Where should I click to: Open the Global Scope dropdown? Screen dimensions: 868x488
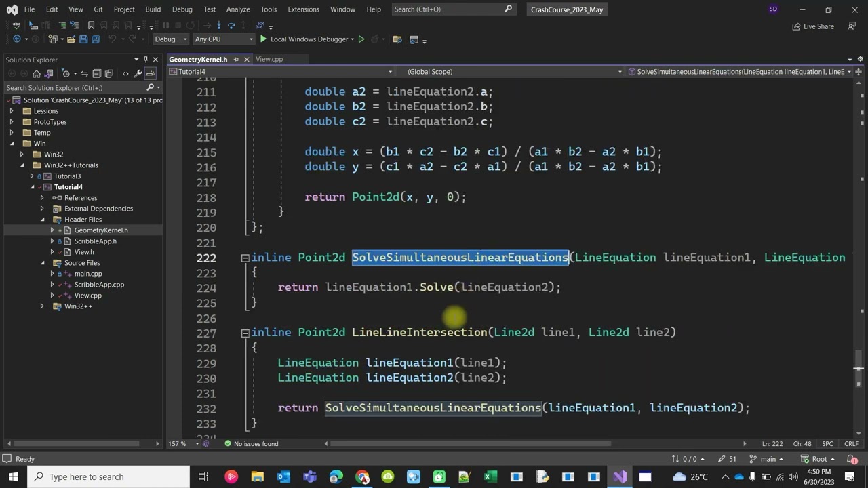point(515,71)
